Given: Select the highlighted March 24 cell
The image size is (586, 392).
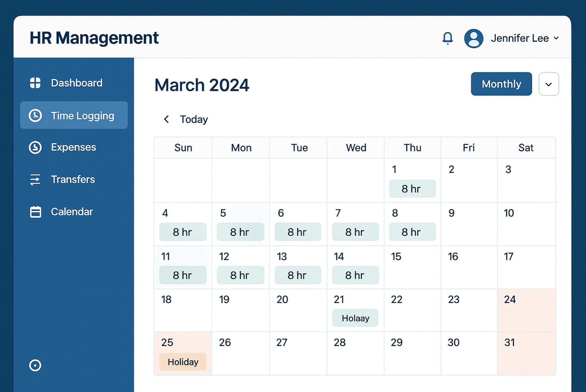Looking at the screenshot, I should coord(526,310).
